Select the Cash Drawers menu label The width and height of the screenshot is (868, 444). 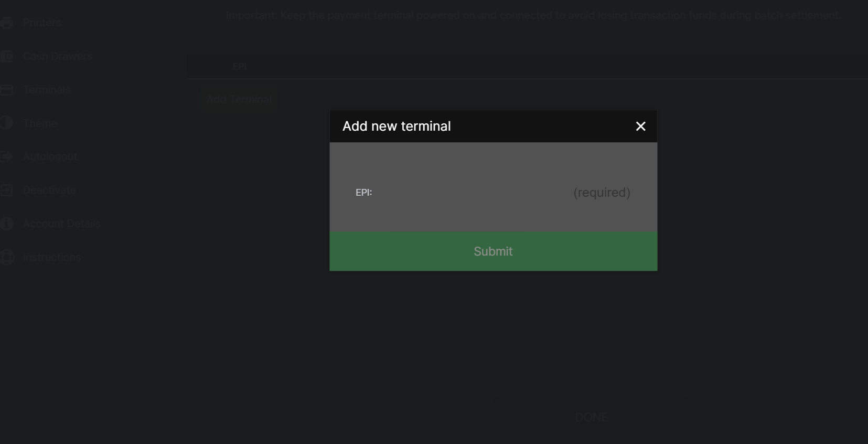(58, 56)
